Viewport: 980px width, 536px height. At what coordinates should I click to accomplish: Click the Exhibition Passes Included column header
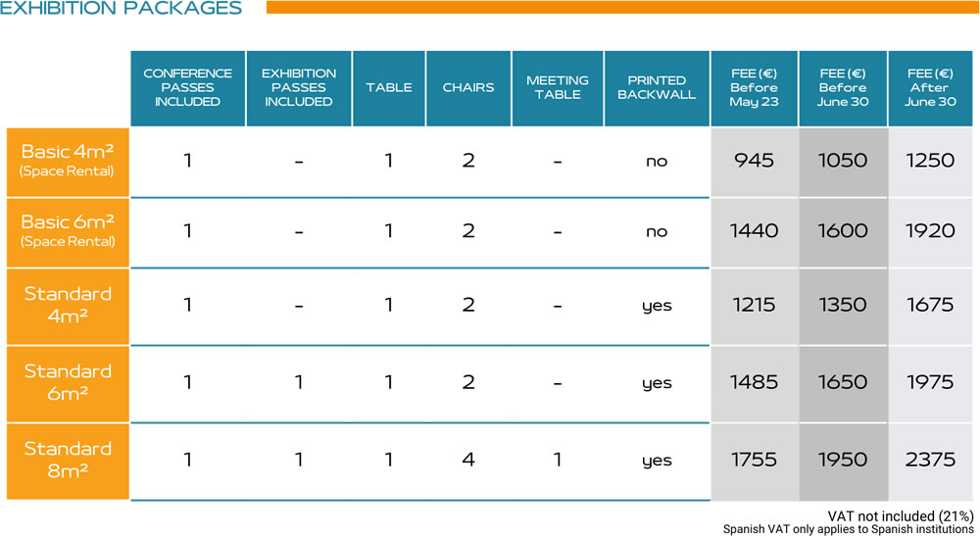click(299, 87)
